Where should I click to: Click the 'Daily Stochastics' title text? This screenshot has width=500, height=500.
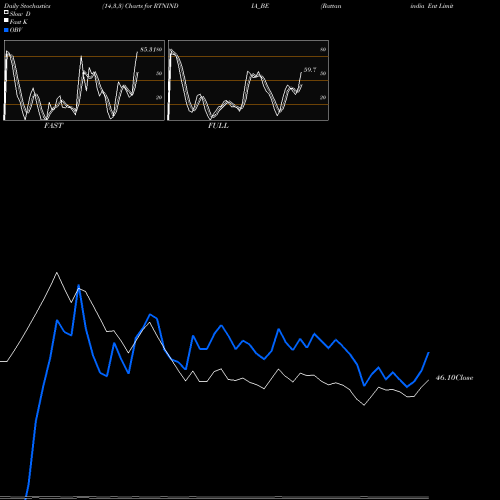point(27,6)
